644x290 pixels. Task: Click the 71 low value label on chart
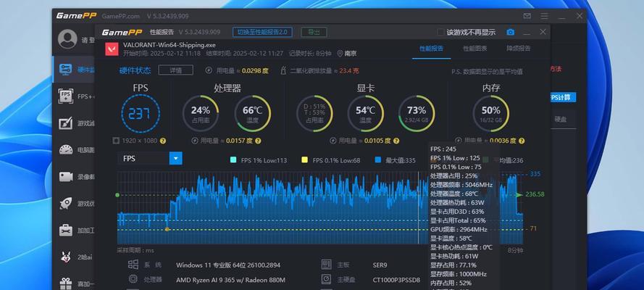pyautogui.click(x=533, y=229)
